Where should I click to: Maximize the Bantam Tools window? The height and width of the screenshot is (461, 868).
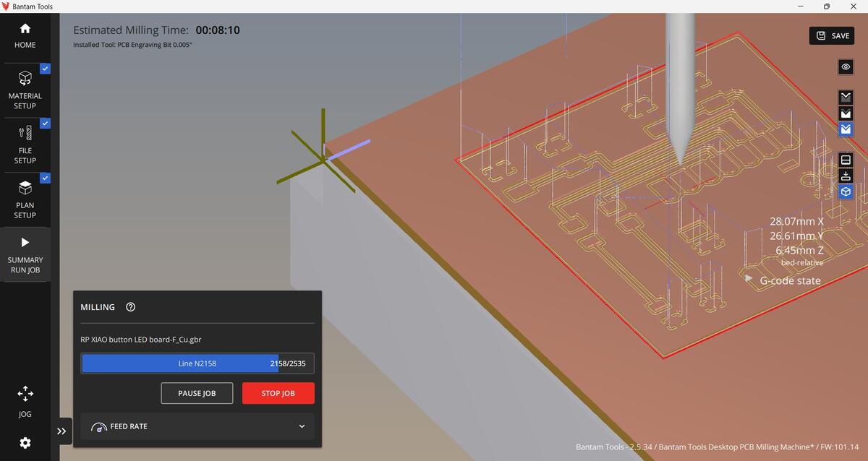(827, 7)
